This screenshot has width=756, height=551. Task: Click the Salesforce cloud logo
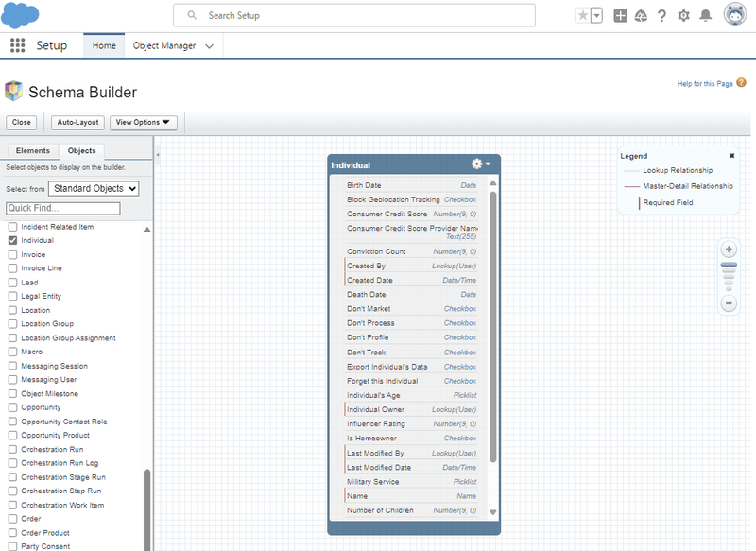(20, 15)
